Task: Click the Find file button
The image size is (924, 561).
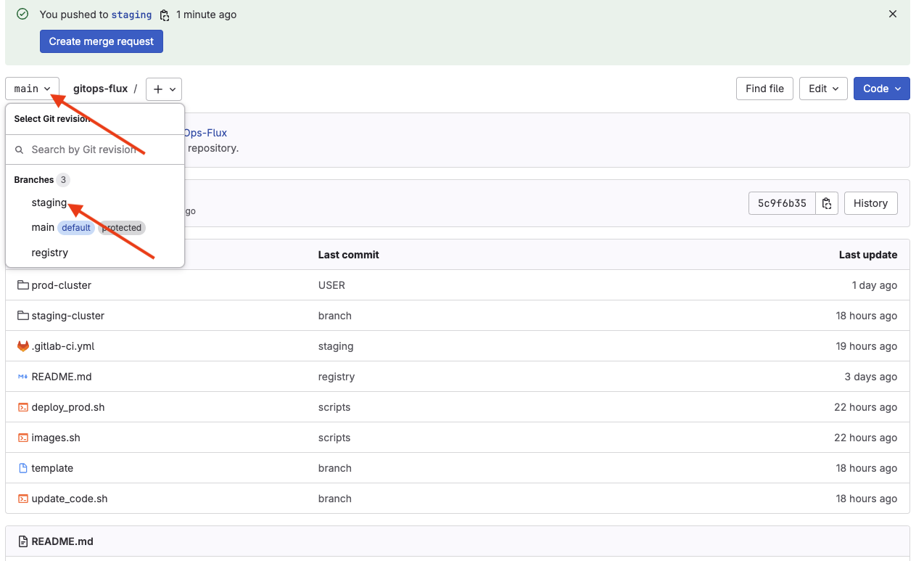Action: pyautogui.click(x=764, y=89)
